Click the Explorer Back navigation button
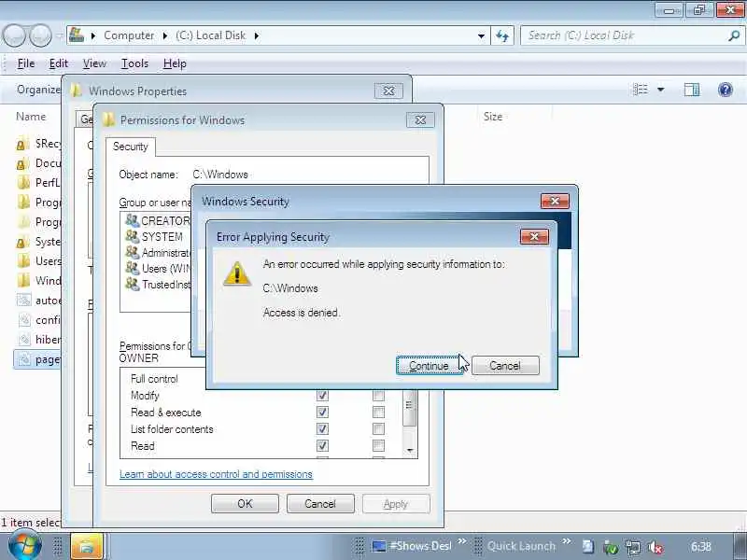747x560 pixels. [x=14, y=35]
